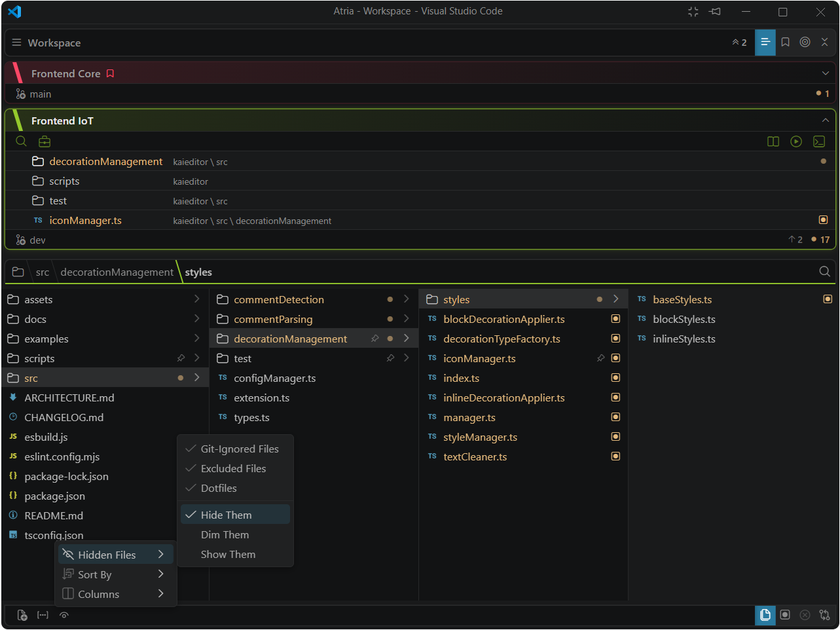Viewport: 840px width, 630px height.
Task: Toggle Excluded Files option
Action: 236,469
